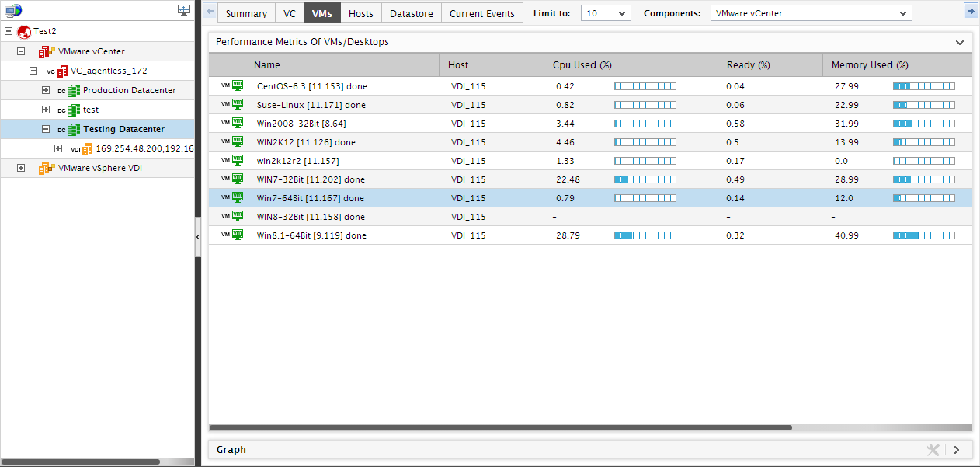The image size is (980, 467).
Task: Click the VM icon for Win2008-32Bit
Action: pos(238,123)
